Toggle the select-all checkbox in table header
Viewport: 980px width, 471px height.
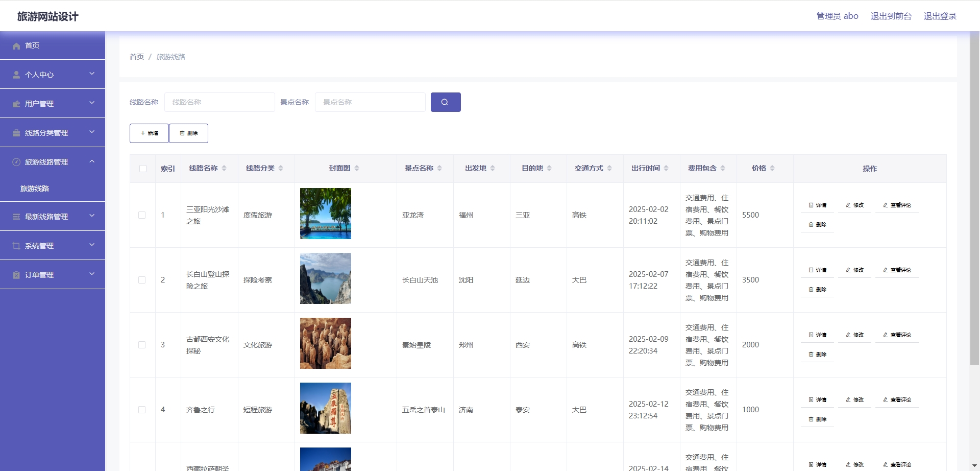[142, 169]
